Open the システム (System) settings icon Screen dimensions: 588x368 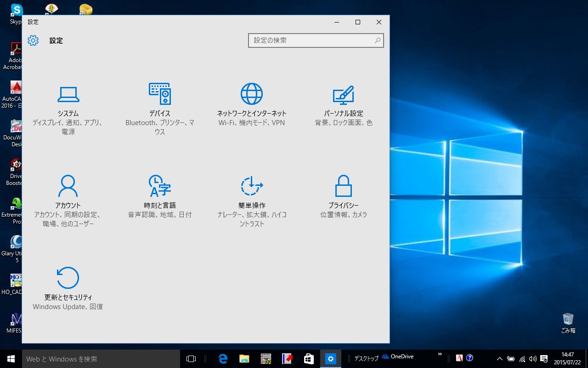click(68, 94)
